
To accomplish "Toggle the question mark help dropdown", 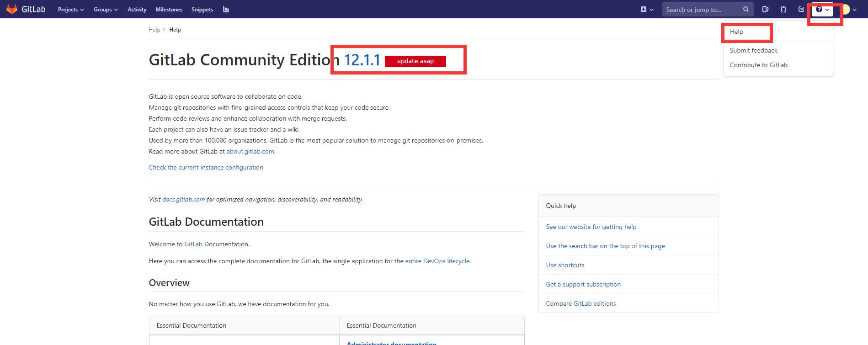I will point(822,9).
